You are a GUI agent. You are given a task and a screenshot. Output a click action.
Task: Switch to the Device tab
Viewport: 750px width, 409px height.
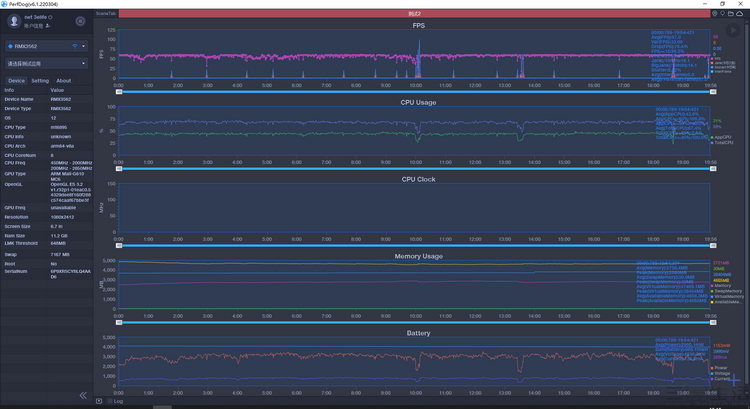[16, 81]
